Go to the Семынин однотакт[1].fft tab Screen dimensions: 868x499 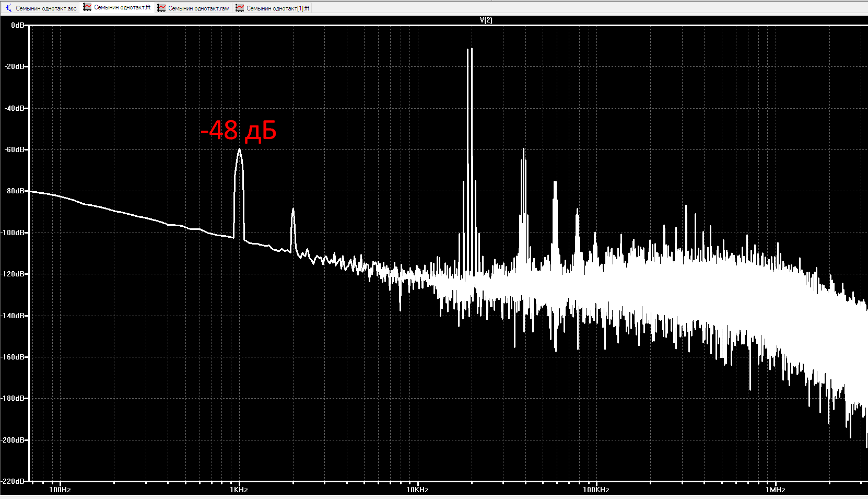point(273,8)
